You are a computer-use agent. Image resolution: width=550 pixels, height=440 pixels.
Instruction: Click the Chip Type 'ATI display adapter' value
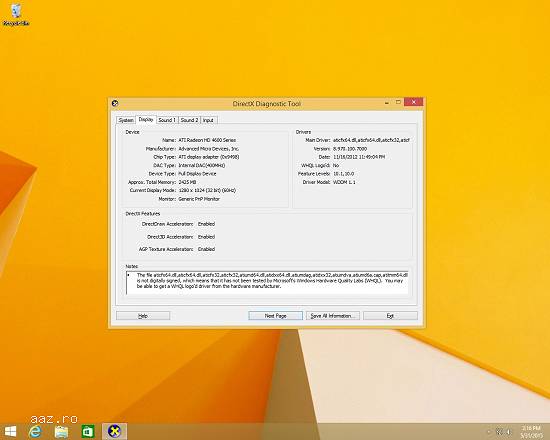pyautogui.click(x=209, y=157)
